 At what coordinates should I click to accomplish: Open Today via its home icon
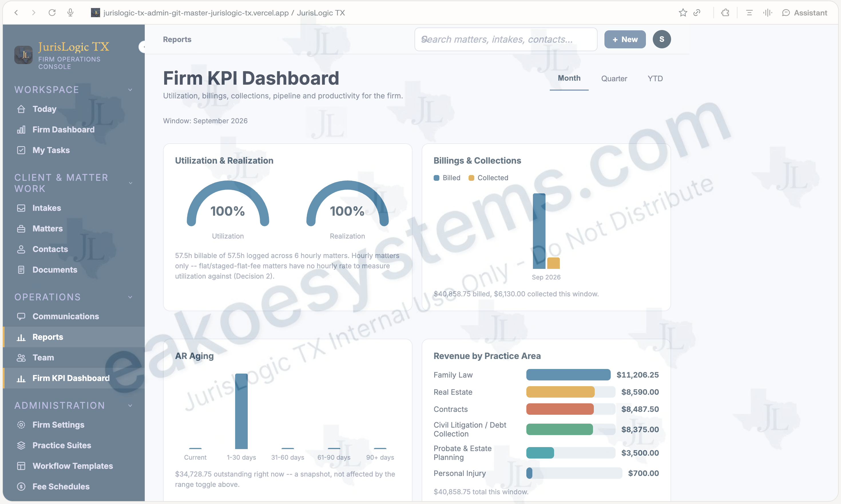tap(21, 109)
